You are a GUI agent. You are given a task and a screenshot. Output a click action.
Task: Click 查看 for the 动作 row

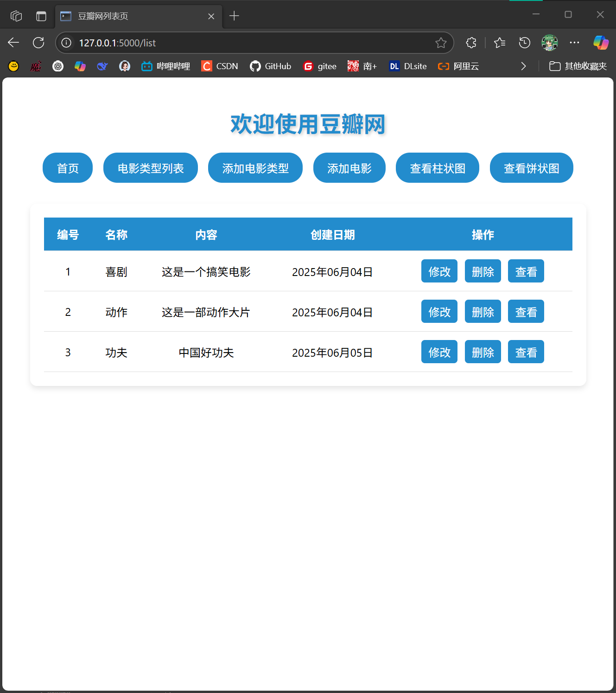pyautogui.click(x=526, y=311)
